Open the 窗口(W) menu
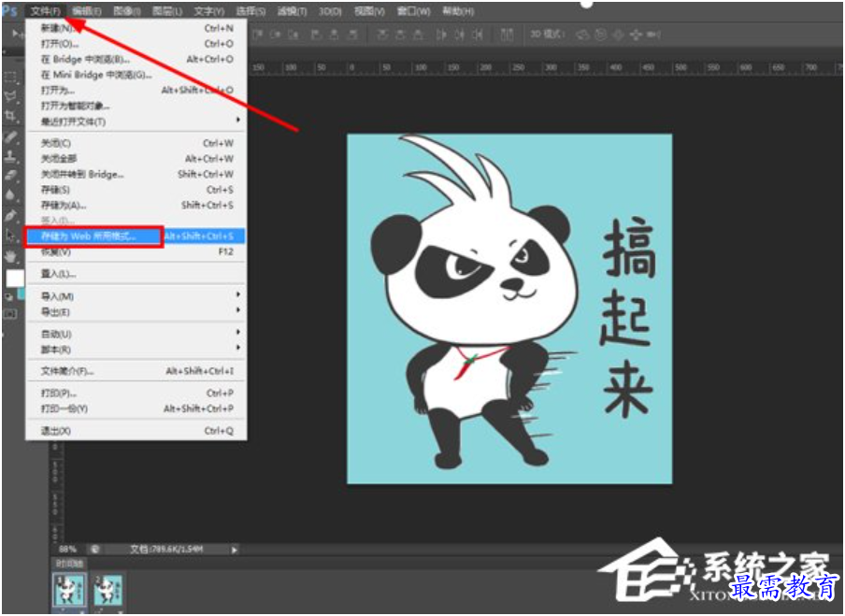845x616 pixels. [x=413, y=11]
